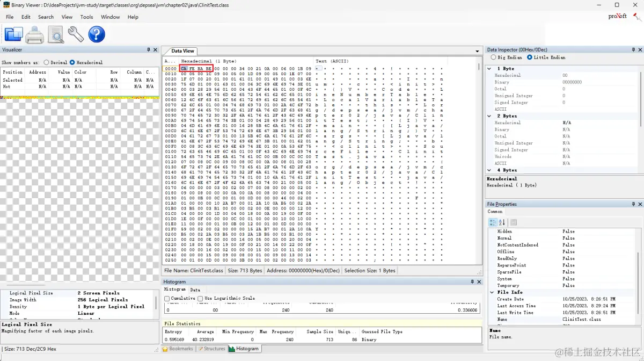Select Little Endian byte order

pos(546,57)
